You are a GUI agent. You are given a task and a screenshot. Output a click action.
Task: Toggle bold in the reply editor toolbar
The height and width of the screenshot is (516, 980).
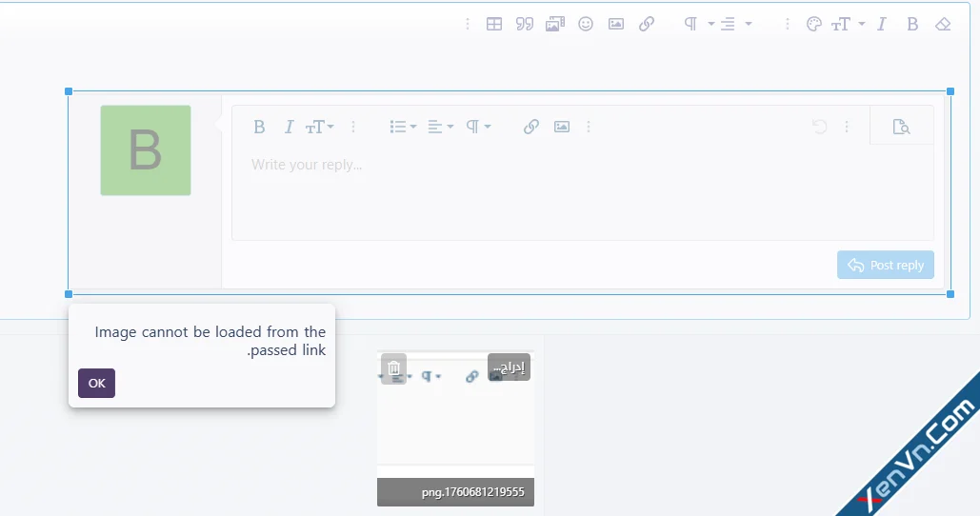pos(258,127)
